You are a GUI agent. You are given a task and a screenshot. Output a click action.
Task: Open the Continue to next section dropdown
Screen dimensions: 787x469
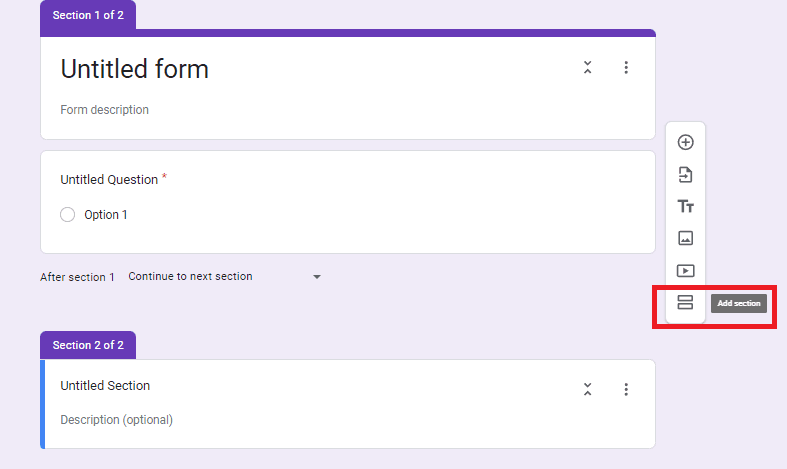pos(224,277)
